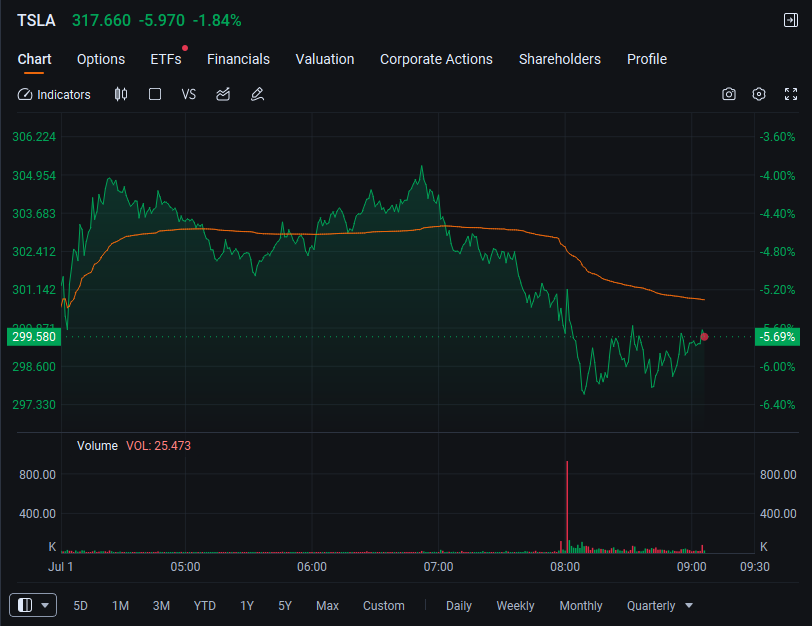This screenshot has width=812, height=626.
Task: Collapse side panel with top-right arrow icon
Action: pyautogui.click(x=791, y=20)
